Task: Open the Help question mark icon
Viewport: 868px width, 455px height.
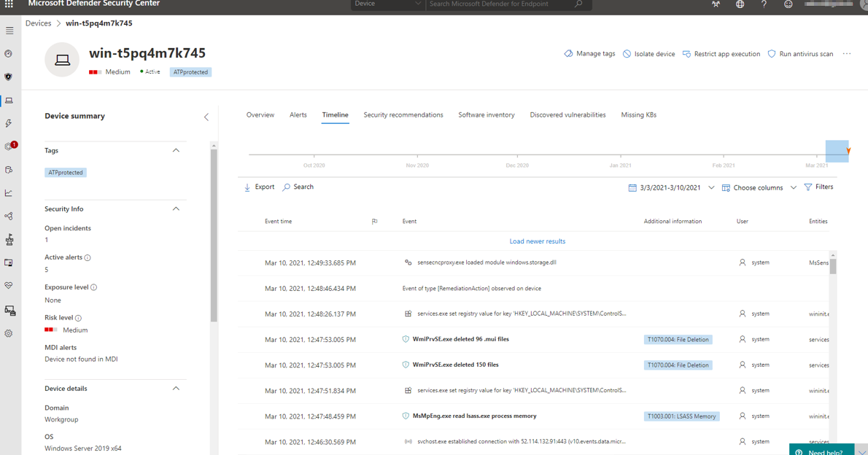Action: (x=764, y=4)
